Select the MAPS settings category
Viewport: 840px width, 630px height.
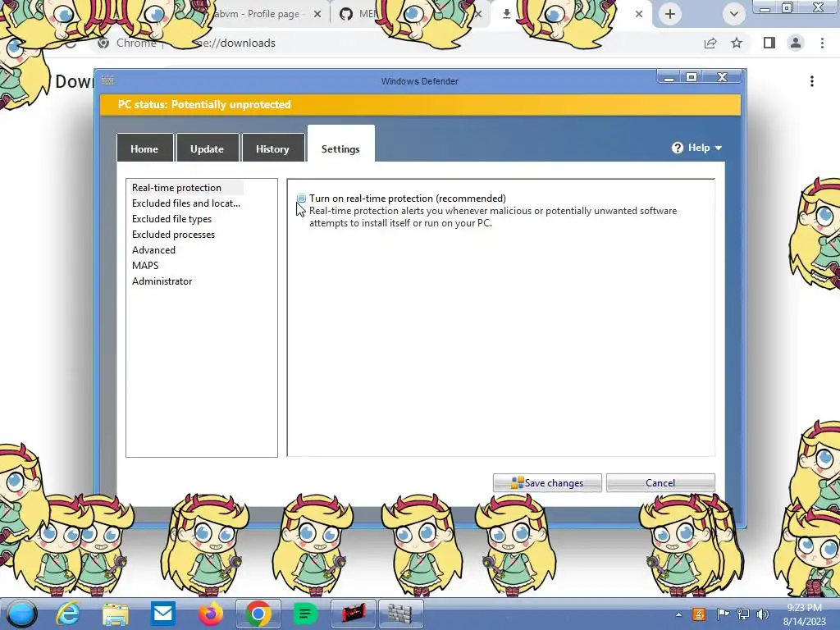pos(145,265)
